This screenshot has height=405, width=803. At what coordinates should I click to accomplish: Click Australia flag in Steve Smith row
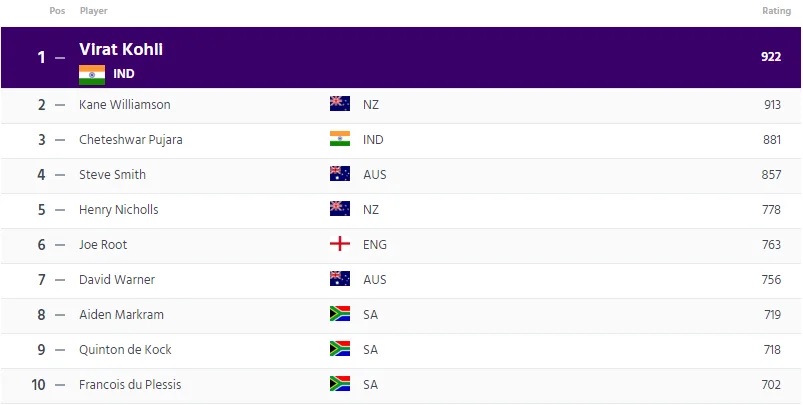(x=340, y=174)
